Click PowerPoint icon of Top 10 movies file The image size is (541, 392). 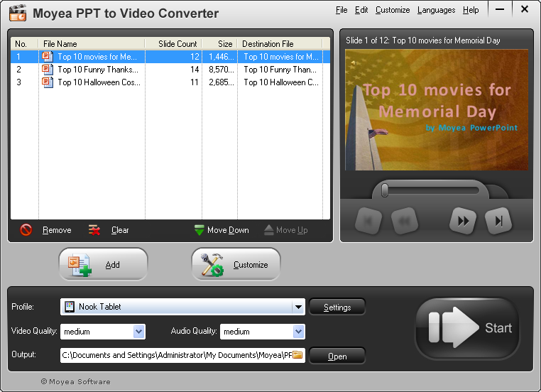click(x=48, y=57)
